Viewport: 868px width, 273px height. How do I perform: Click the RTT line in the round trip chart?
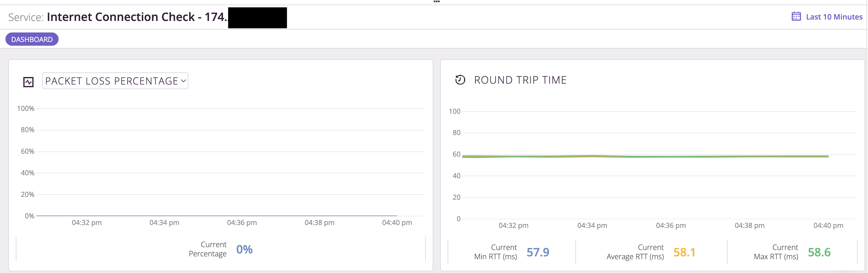[x=640, y=156]
